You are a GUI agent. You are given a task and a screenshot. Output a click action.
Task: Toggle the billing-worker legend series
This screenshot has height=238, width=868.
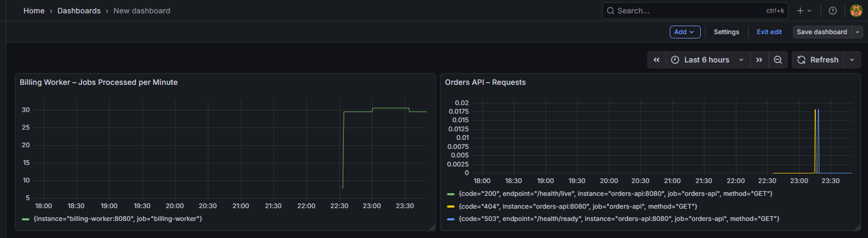[x=117, y=219]
